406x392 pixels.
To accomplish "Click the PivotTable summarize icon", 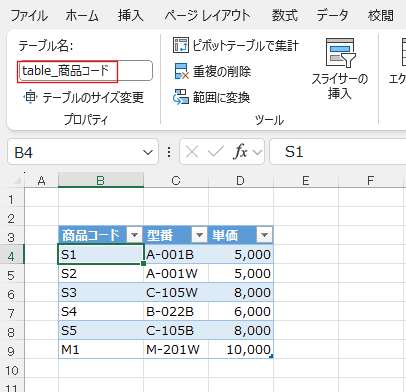I will [x=181, y=45].
